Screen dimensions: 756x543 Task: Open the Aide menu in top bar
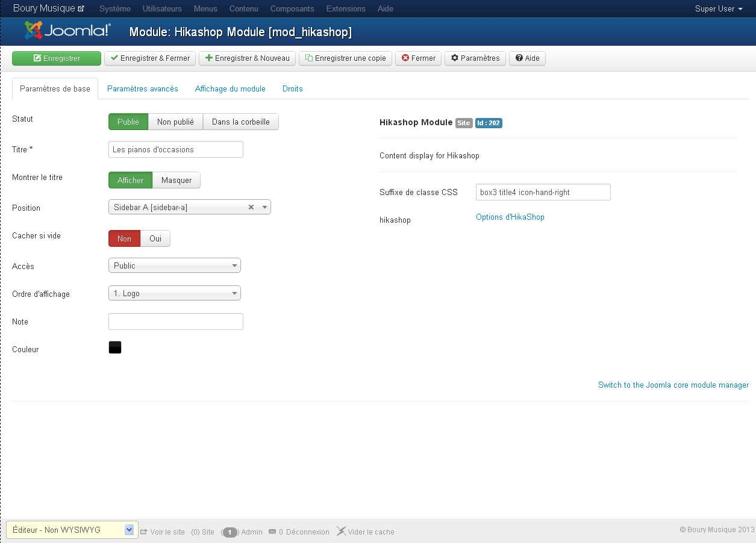click(x=386, y=9)
